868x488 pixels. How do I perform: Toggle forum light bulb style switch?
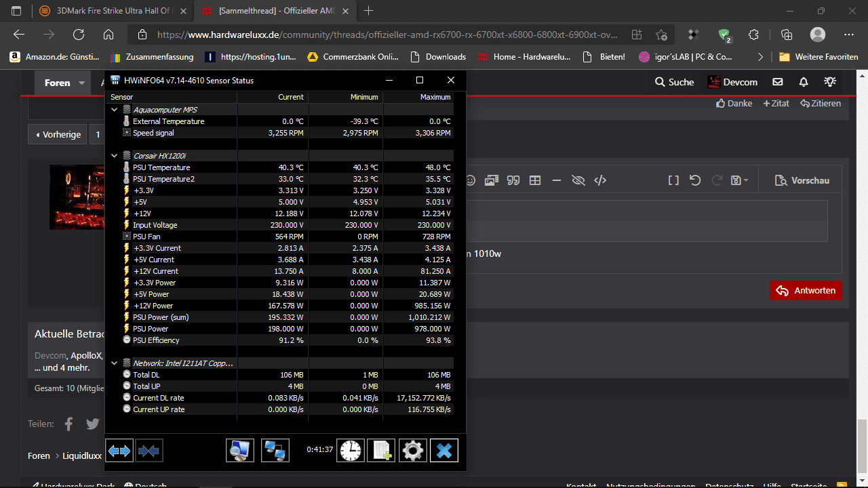[829, 82]
